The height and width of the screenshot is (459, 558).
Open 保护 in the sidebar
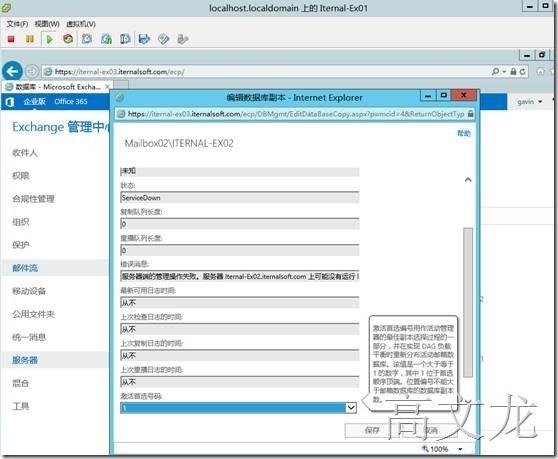point(21,245)
